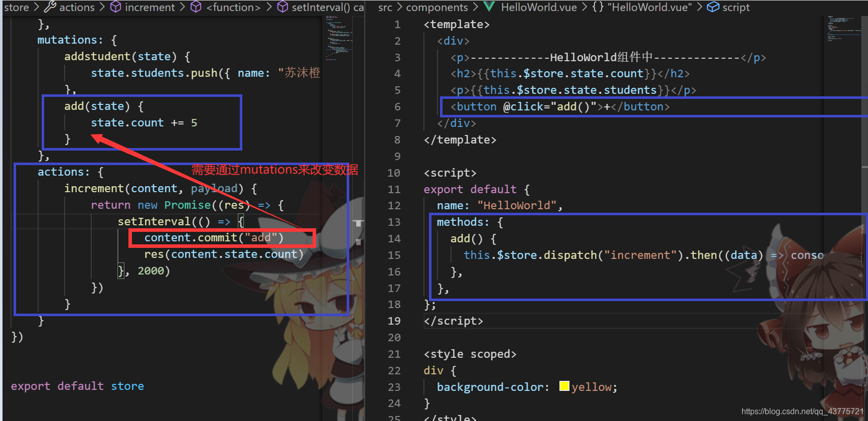Click the wrench icon beside actions breadcrumb

(x=50, y=7)
